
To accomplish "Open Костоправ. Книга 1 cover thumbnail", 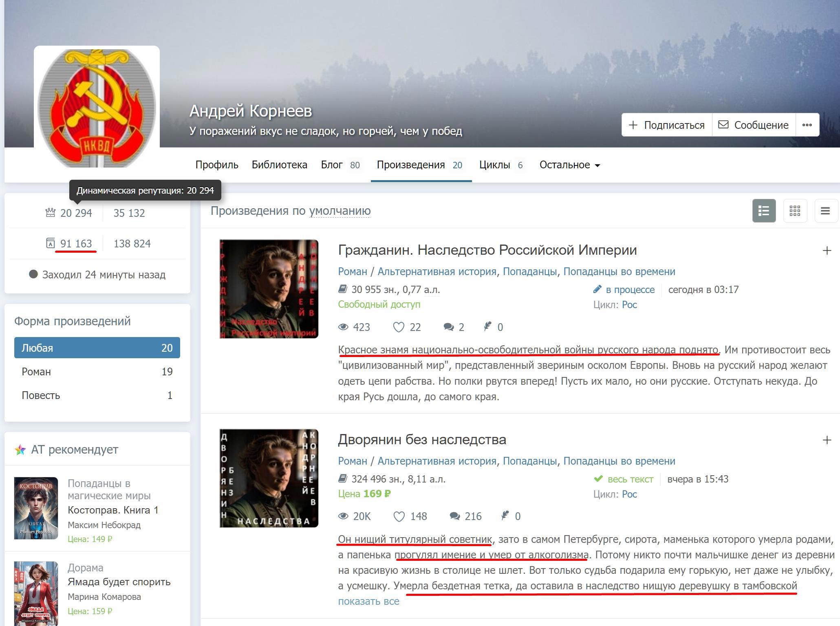I will pyautogui.click(x=36, y=508).
